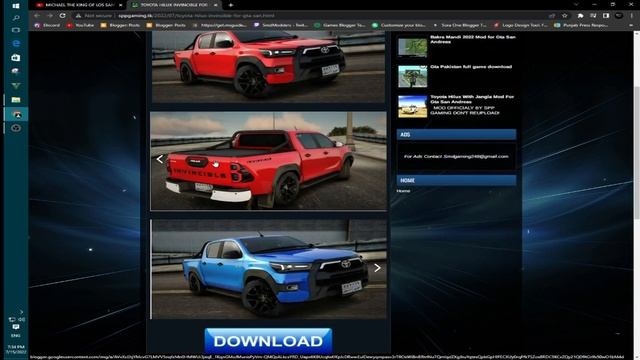Open the ENG language indicator
The height and width of the screenshot is (360, 640).
tap(16, 336)
